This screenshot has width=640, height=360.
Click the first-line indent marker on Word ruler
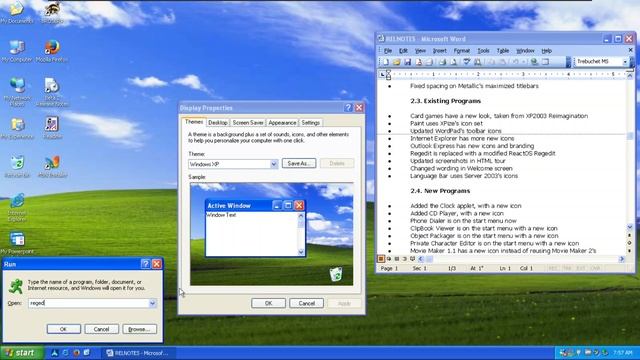389,72
